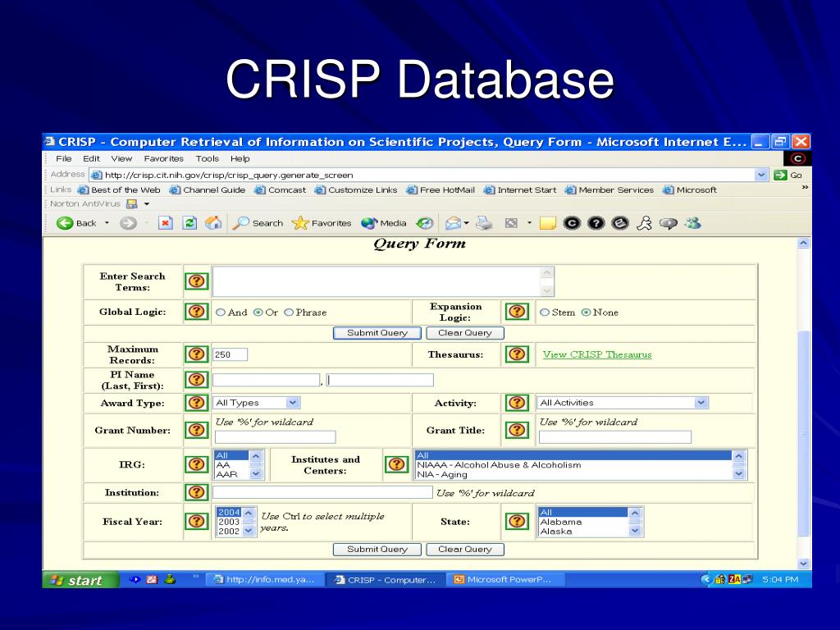Click the Norton AntiVirus toolbar icon
Viewport: 840px width, 630px height.
click(132, 204)
